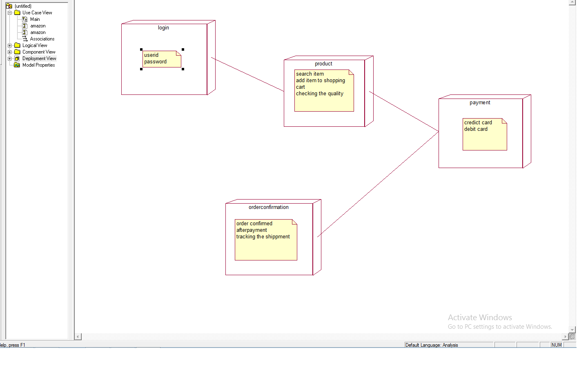This screenshot has width=588, height=368.
Task: Select the Associations arrows icon in the tree
Action: tap(25, 39)
